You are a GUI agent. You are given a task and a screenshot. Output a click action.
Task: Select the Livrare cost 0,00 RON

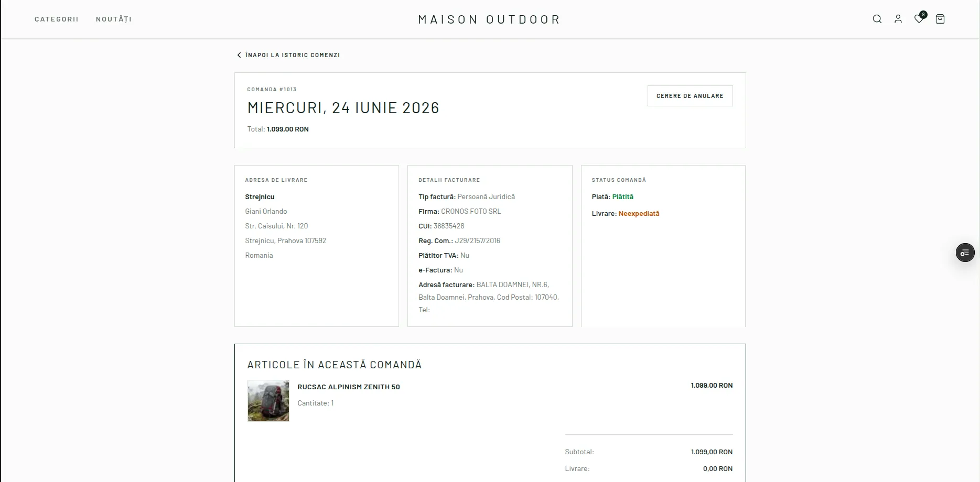click(718, 469)
